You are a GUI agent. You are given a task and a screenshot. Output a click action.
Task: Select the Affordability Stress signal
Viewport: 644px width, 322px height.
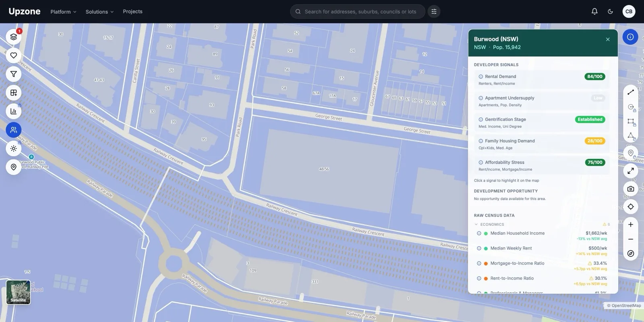point(542,165)
